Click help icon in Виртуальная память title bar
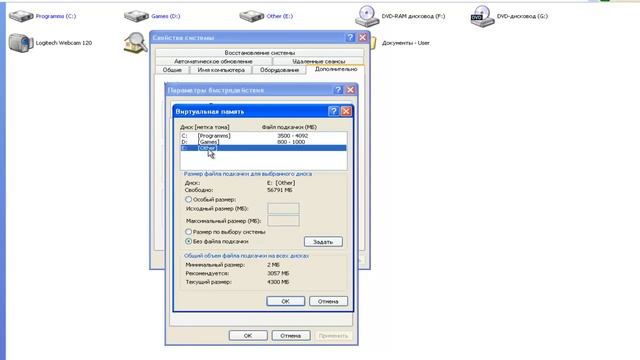This screenshot has height=360, width=640. tap(333, 111)
